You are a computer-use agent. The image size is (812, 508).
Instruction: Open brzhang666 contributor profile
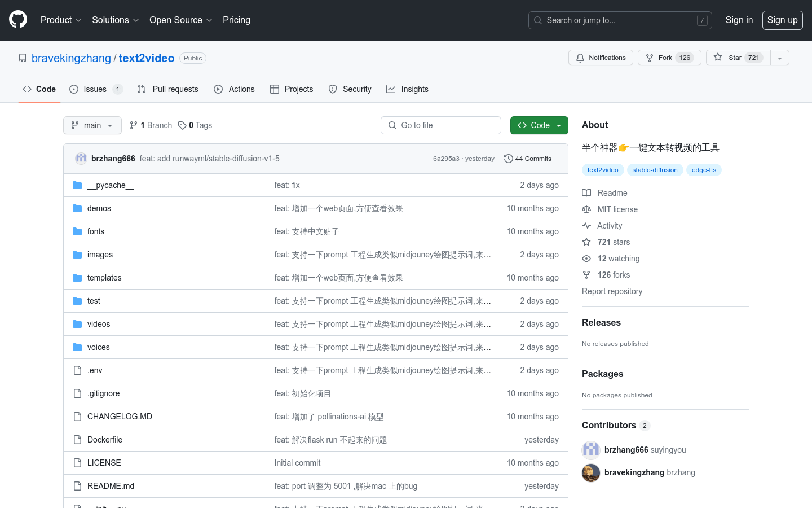626,450
